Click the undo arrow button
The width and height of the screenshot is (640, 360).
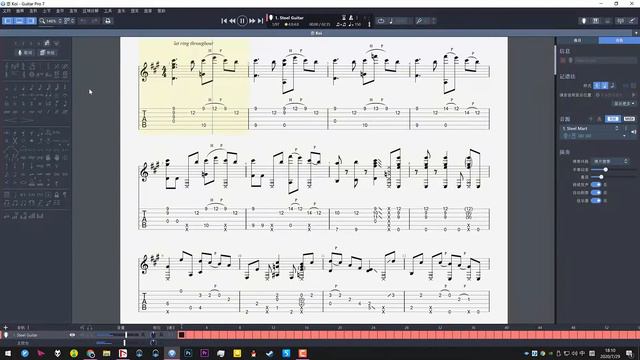[x=83, y=21]
